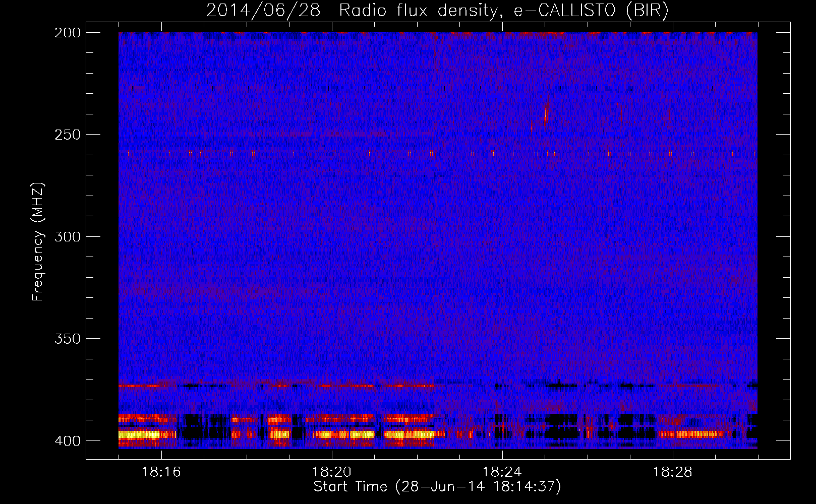
Task: Click the red horizontal band near 373 MHz
Action: [276, 386]
